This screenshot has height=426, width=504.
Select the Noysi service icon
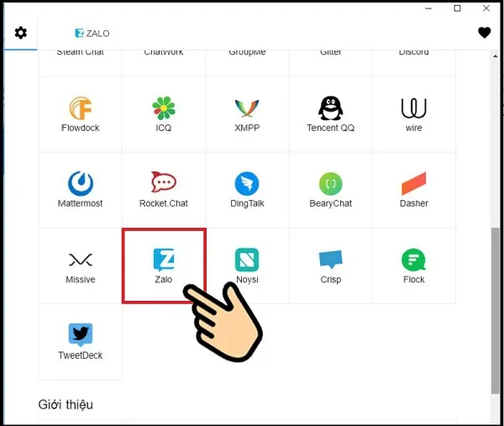[247, 260]
